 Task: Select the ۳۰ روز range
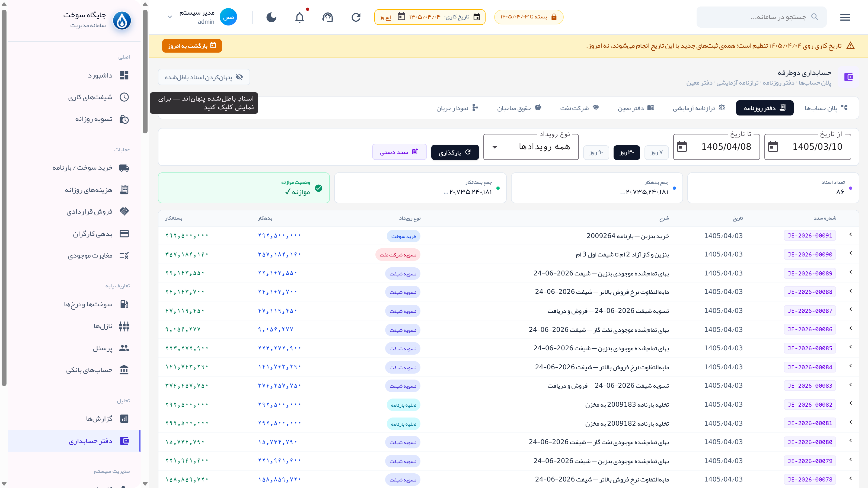[x=627, y=153]
